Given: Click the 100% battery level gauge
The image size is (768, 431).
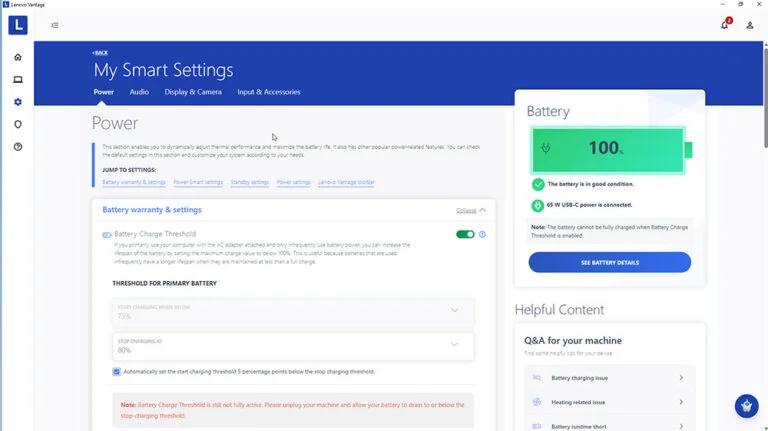Looking at the screenshot, I should tap(611, 150).
